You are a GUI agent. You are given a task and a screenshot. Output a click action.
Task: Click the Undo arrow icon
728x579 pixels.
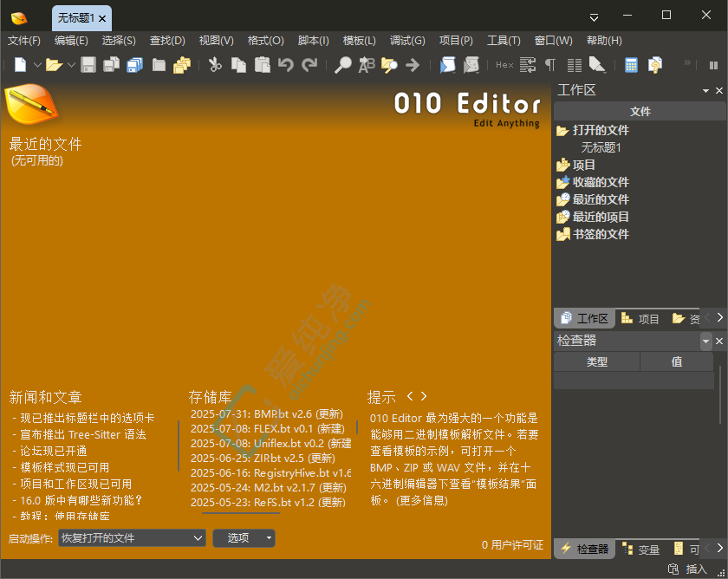tap(285, 65)
